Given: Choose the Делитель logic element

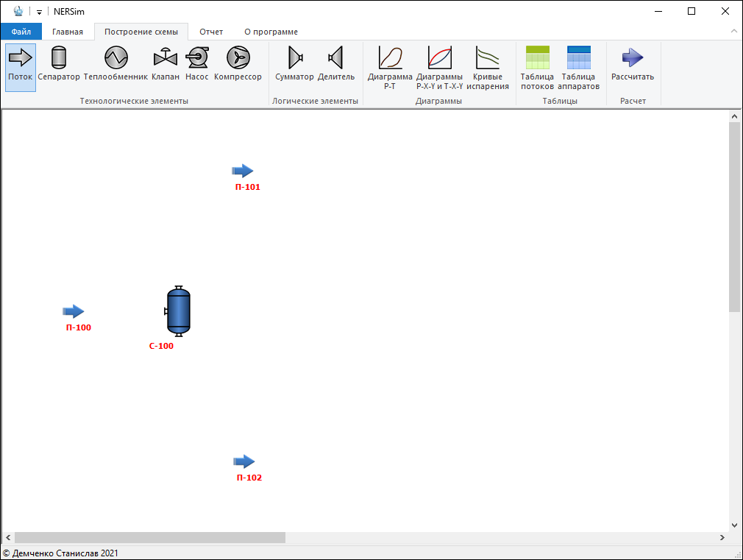Looking at the screenshot, I should [336, 68].
